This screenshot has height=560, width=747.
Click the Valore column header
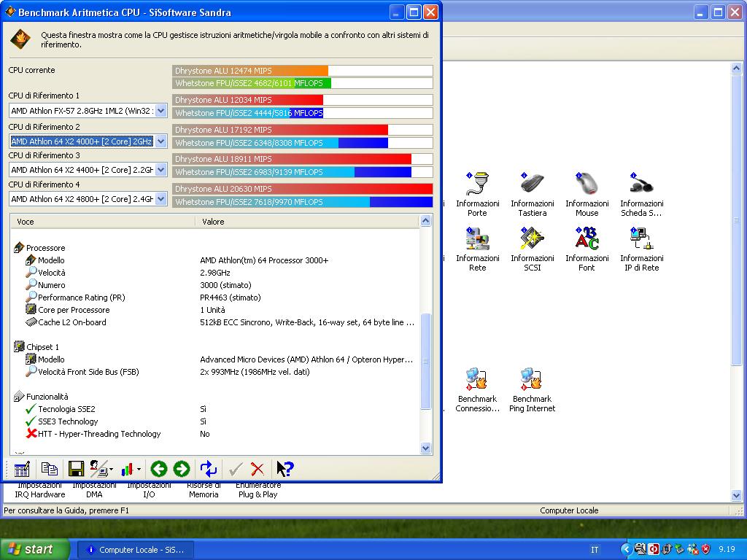[x=307, y=222]
